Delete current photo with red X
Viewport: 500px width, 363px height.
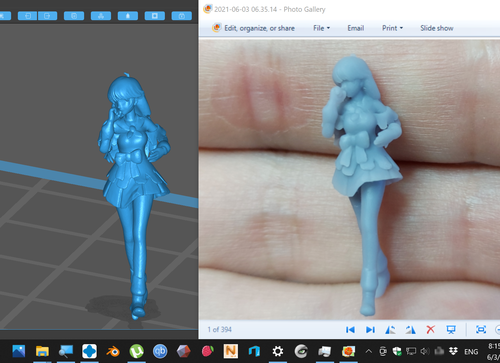(x=430, y=330)
